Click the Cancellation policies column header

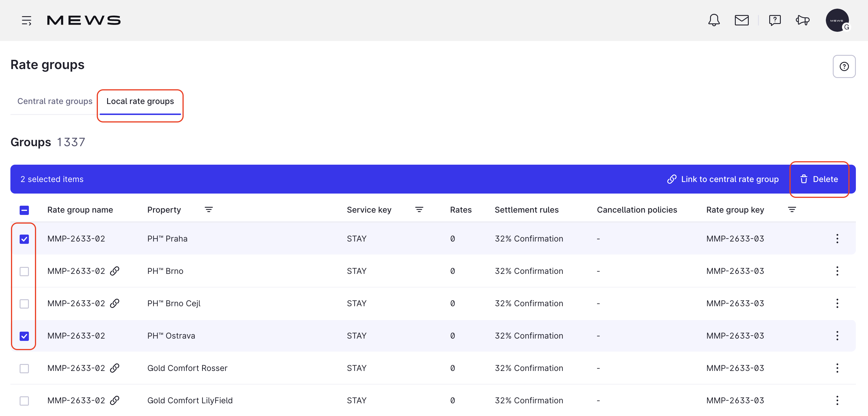(x=637, y=210)
